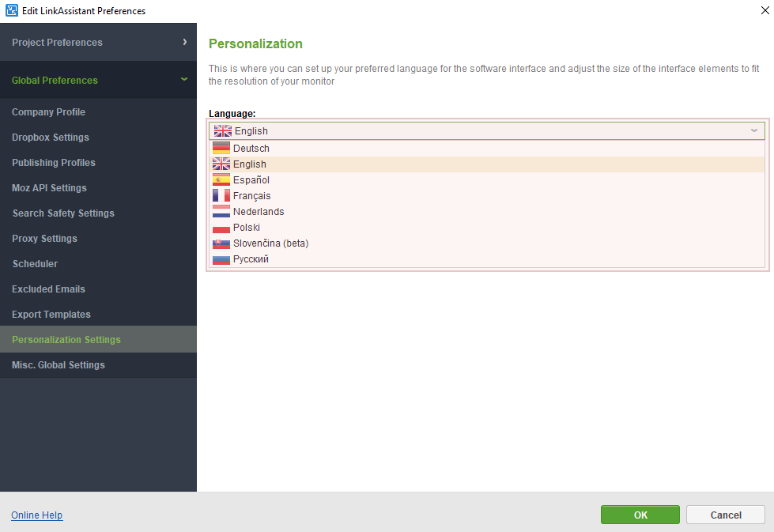The image size is (774, 532).
Task: Click the Polish flag icon beside Polski
Action: [221, 228]
